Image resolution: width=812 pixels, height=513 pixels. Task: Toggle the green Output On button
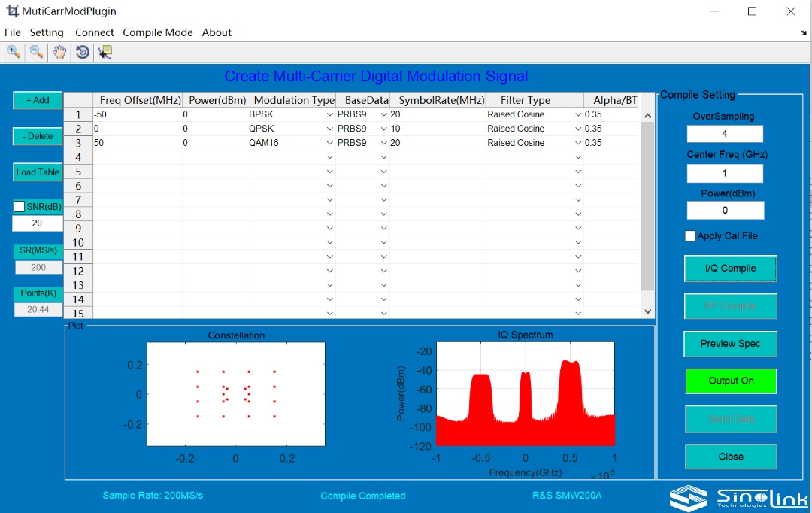point(731,381)
